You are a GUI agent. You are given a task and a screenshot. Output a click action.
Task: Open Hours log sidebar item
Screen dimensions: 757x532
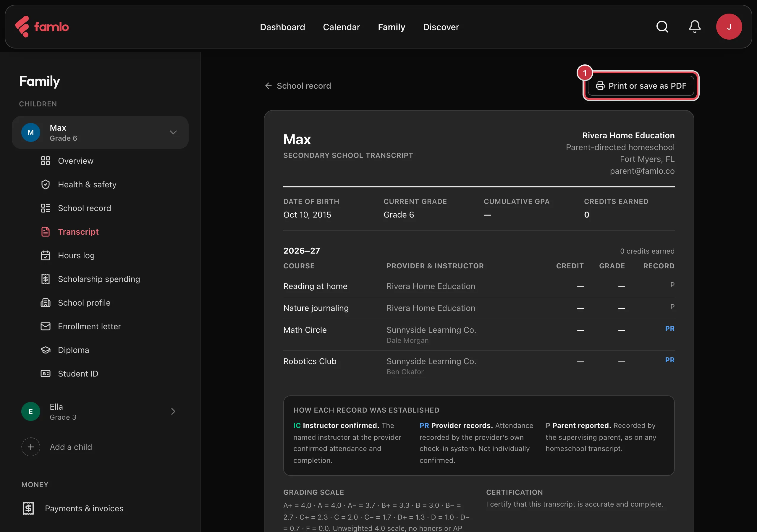[76, 255]
